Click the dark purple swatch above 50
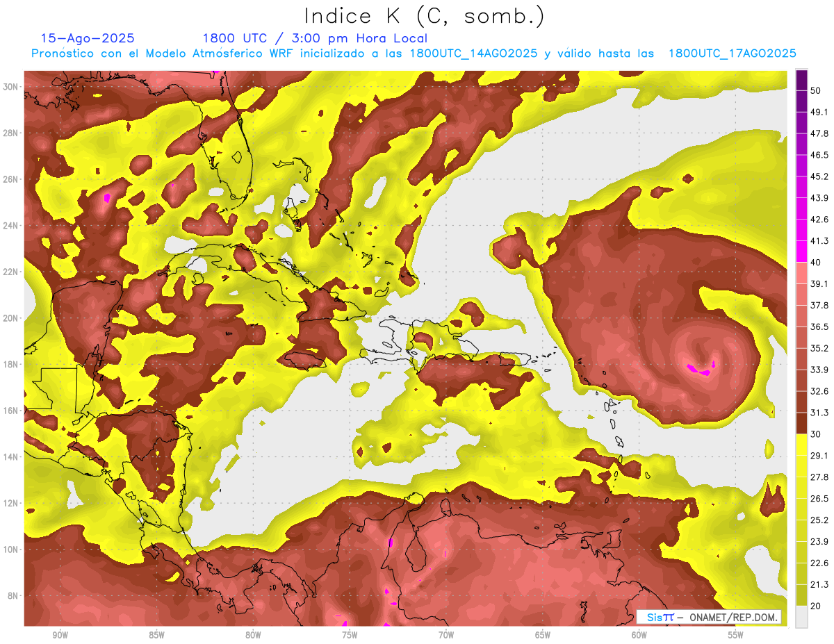The width and height of the screenshot is (834, 644). 802,80
